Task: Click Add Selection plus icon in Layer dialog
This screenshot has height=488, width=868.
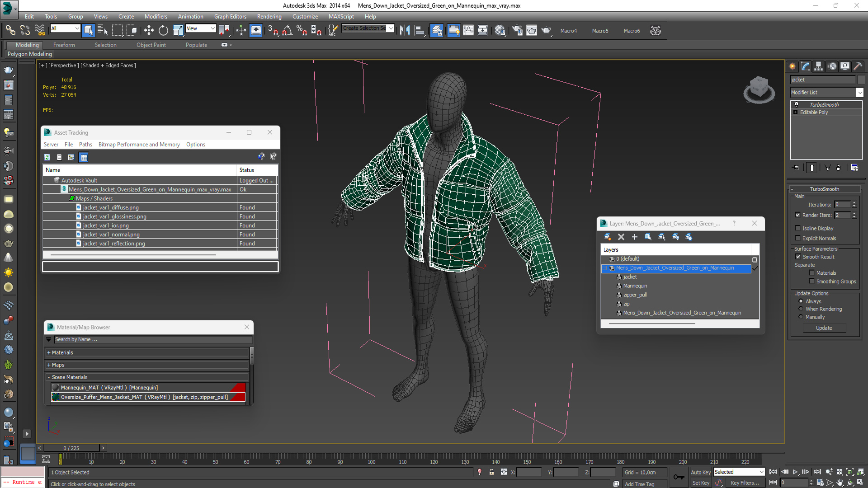Action: 635,237
